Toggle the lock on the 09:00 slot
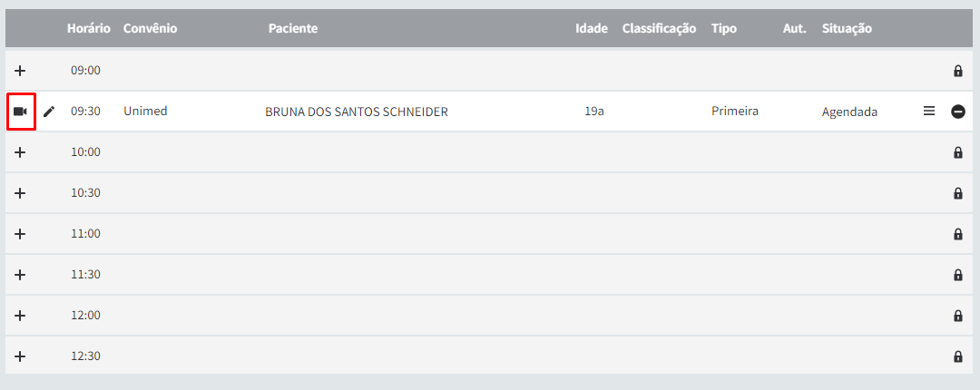Screen dimensions: 980x390 (957, 71)
